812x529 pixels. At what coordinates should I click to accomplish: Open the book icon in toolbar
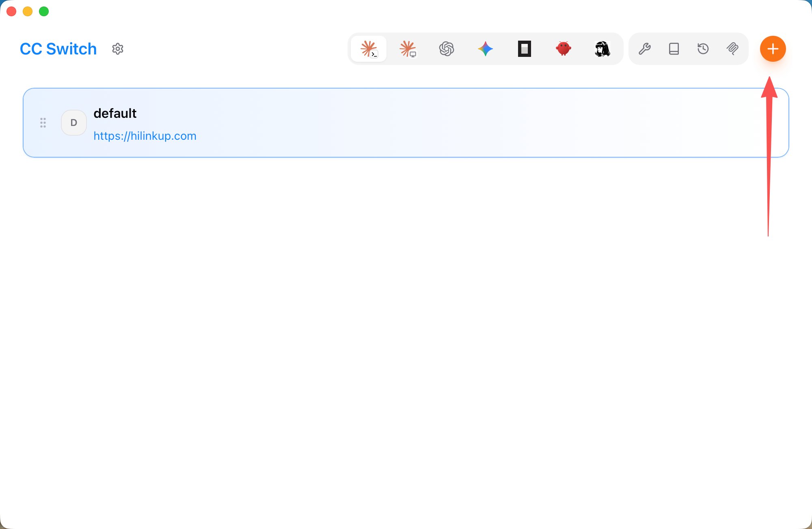pyautogui.click(x=674, y=49)
